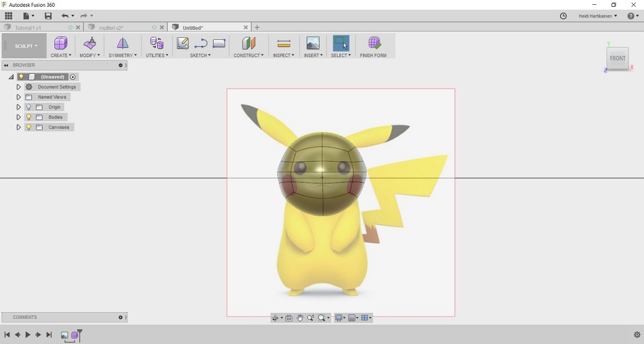
Task: Open the UTILITIES menu
Action: click(157, 56)
